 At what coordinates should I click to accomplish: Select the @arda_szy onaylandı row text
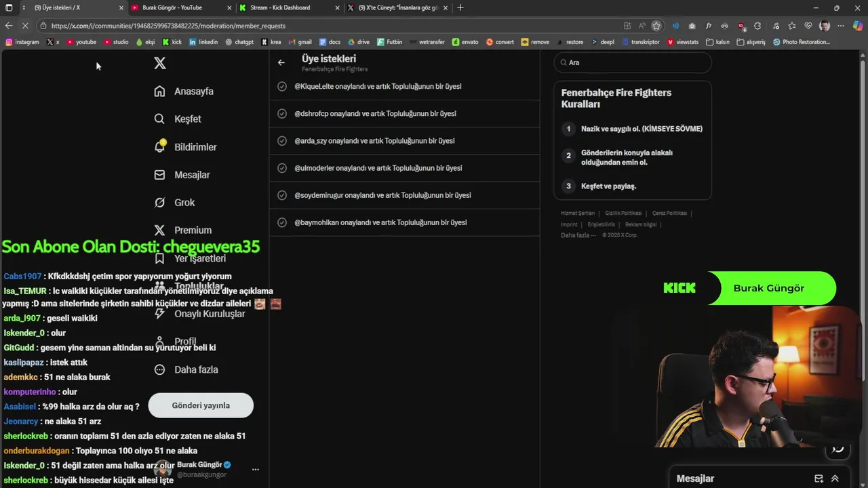(x=374, y=140)
